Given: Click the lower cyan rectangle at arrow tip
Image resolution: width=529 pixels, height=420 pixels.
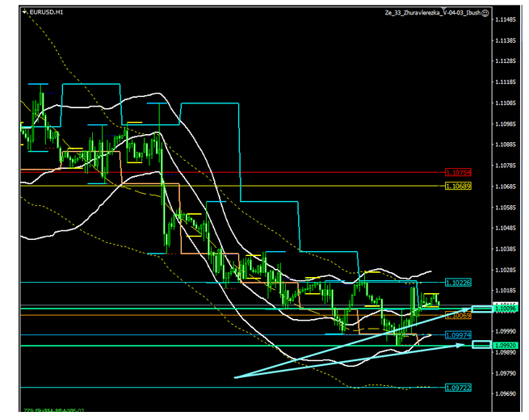Looking at the screenshot, I should pyautogui.click(x=481, y=345).
